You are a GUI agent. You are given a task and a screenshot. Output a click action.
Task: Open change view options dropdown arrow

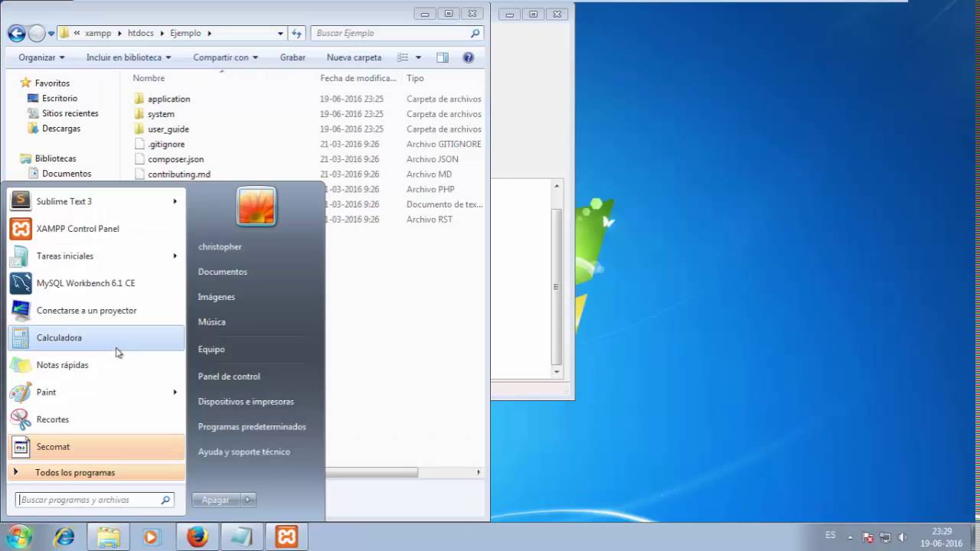(x=418, y=57)
